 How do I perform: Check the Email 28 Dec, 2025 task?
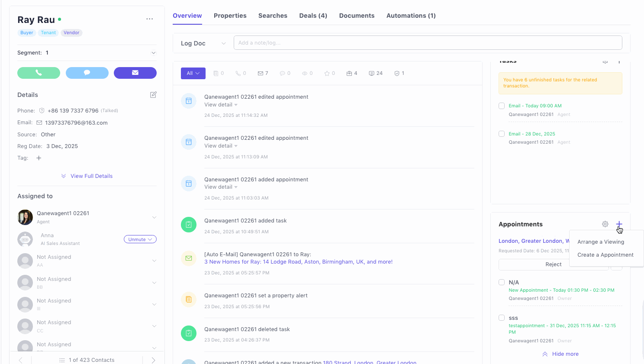coord(502,134)
